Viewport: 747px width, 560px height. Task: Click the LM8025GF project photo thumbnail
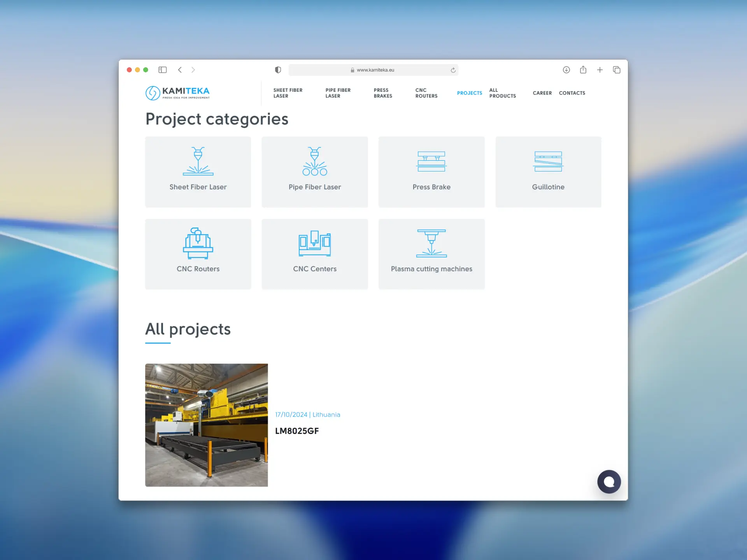click(x=207, y=425)
